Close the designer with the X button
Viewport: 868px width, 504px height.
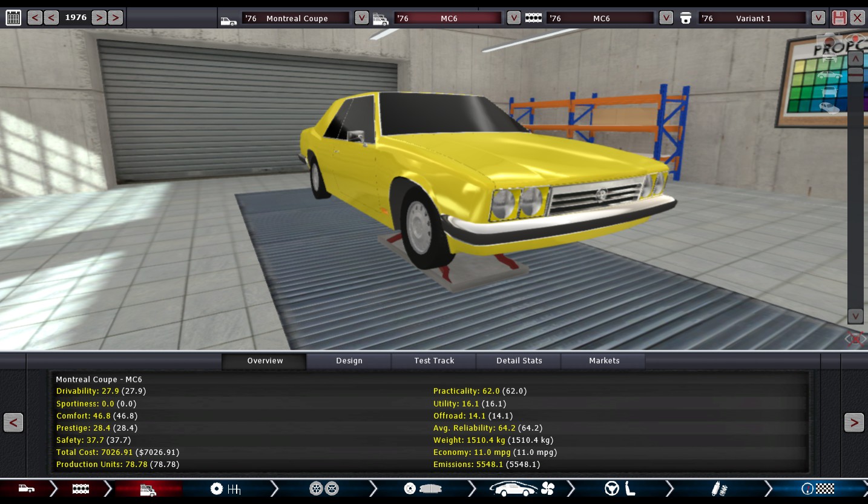[857, 18]
